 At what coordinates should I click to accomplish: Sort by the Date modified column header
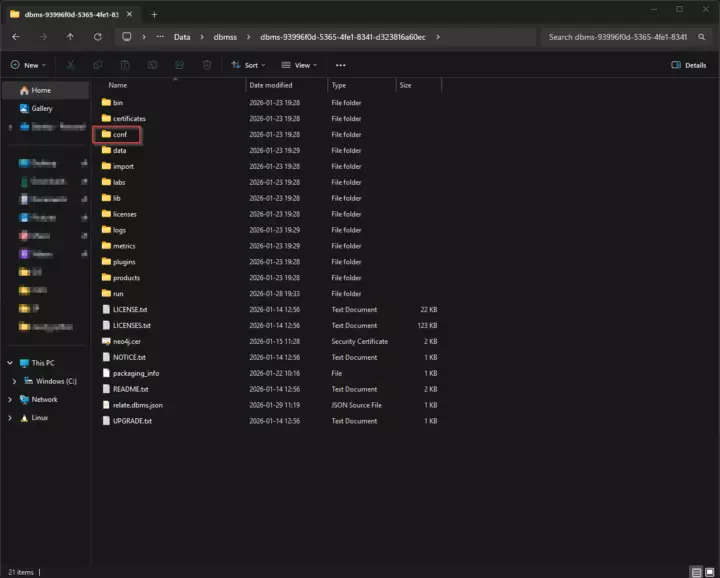[271, 85]
